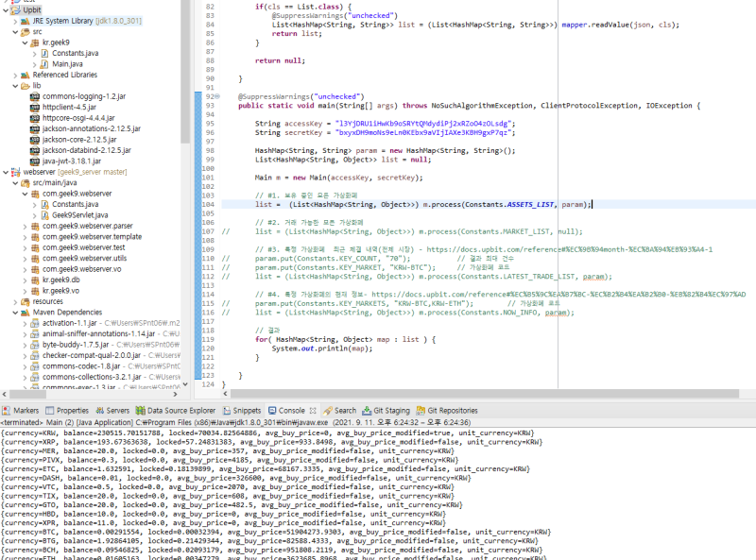The width and height of the screenshot is (756, 560).
Task: Click commented MARKET_LIST line 107
Action: pyautogui.click(x=403, y=231)
